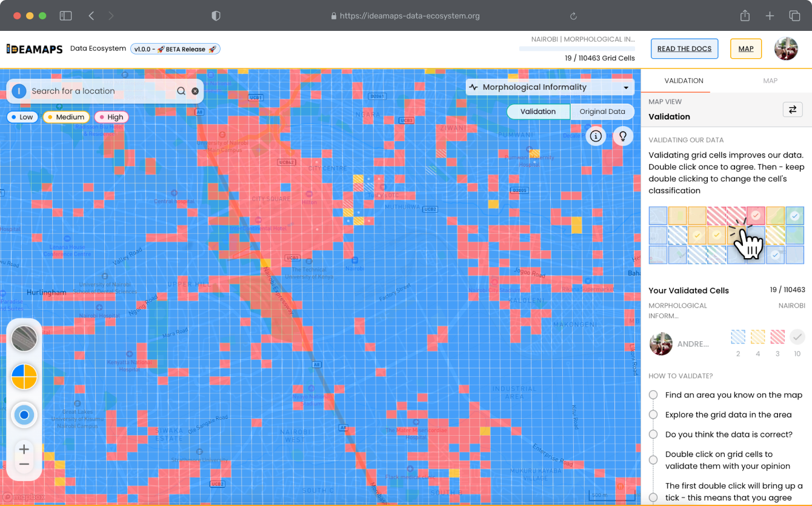Select the satellite basemap layer button
This screenshot has height=506, width=812.
(24, 338)
